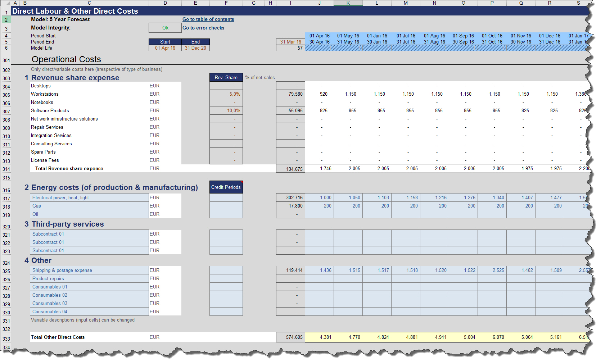Click column K header

click(x=348, y=3)
